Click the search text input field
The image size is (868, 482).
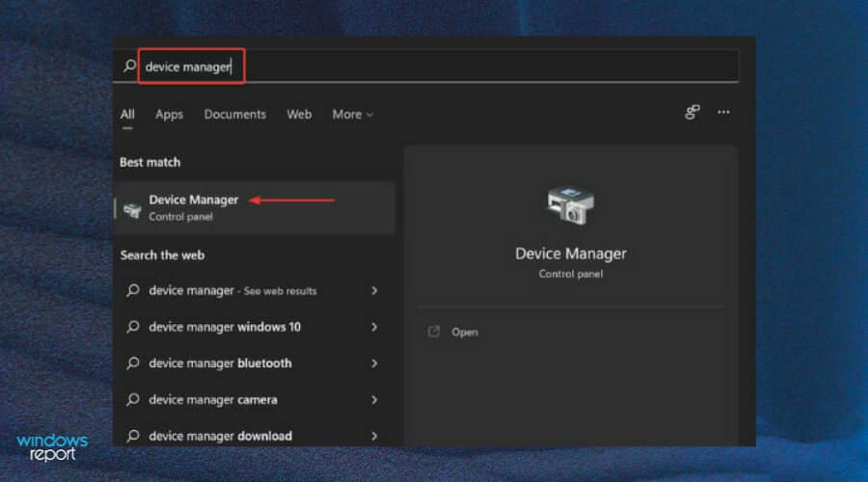tap(434, 67)
